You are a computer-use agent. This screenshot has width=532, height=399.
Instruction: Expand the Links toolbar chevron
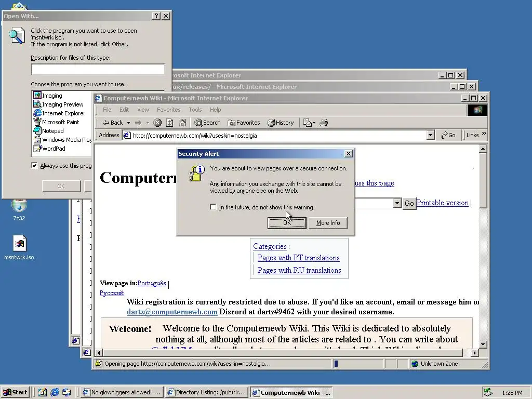pos(484,134)
